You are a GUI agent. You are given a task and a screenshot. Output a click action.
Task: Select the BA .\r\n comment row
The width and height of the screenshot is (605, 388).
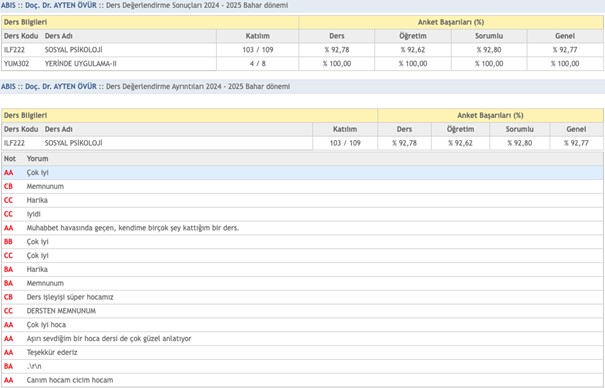click(x=302, y=366)
